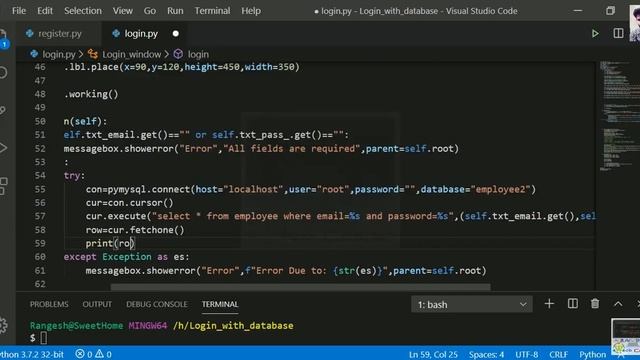Maximize panel with up chevron
The height and width of the screenshot is (360, 640).
coord(618,304)
